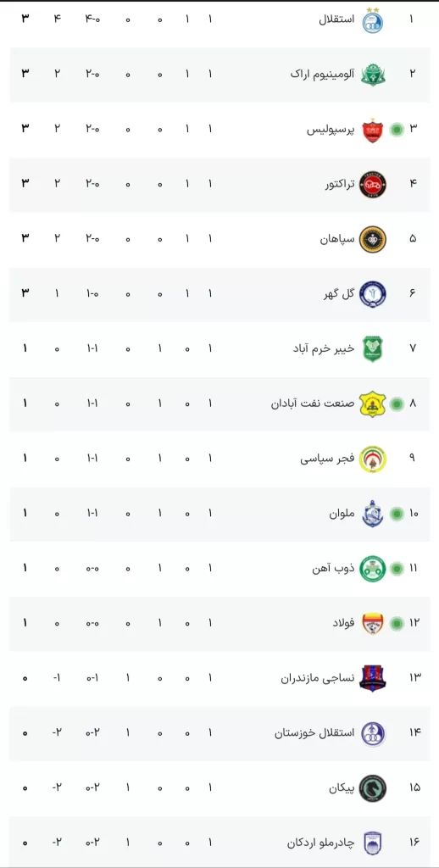Click the Sepahan yellow-black logo
439x868 pixels.
click(373, 240)
